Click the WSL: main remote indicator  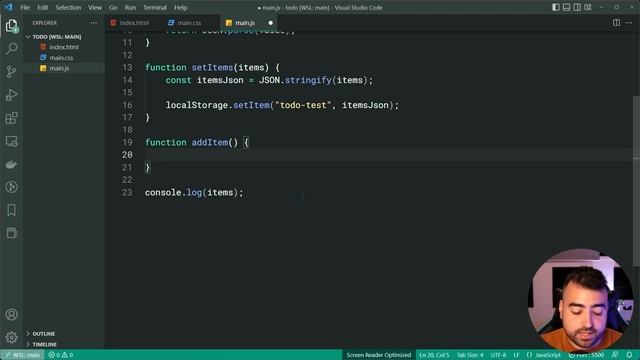(x=23, y=355)
